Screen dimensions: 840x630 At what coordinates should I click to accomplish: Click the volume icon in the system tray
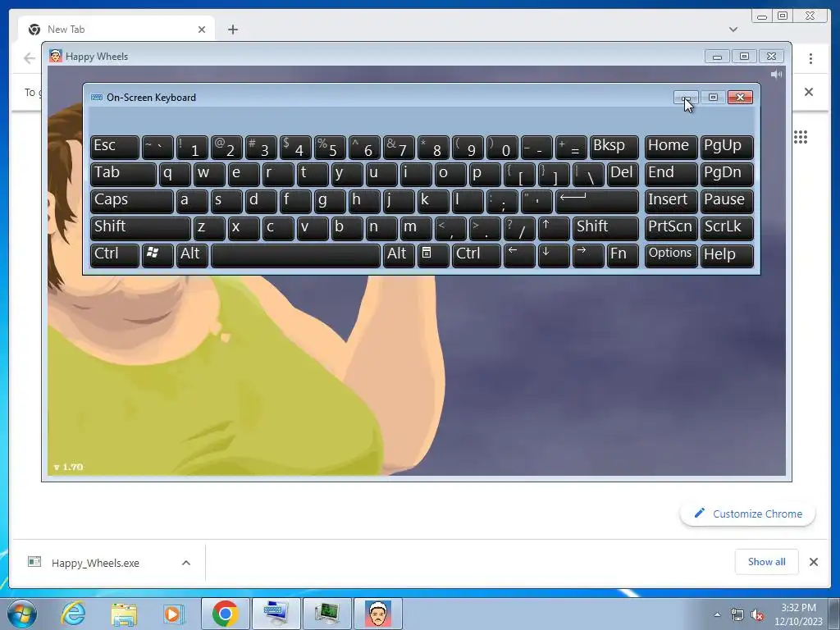click(x=757, y=614)
